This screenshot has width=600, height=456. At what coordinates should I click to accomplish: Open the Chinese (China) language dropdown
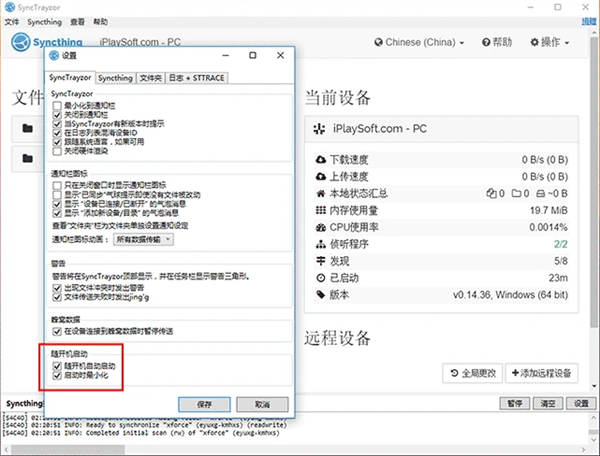[419, 42]
